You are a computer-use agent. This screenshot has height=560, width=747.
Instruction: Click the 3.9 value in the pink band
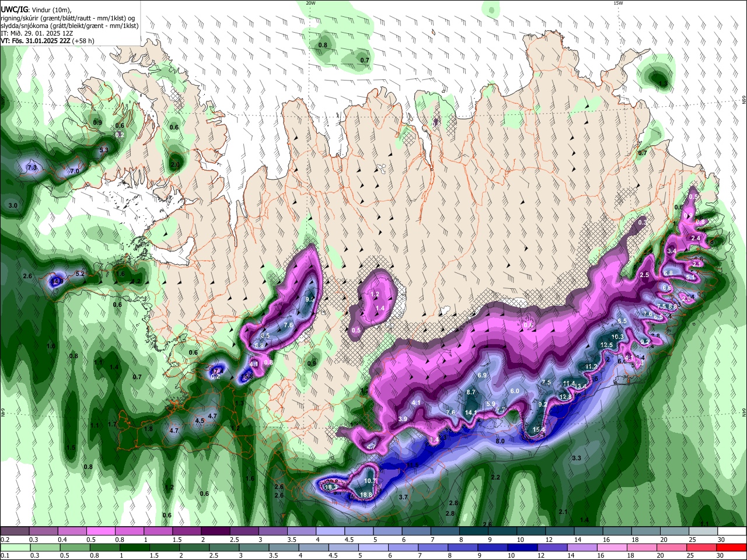(403, 419)
